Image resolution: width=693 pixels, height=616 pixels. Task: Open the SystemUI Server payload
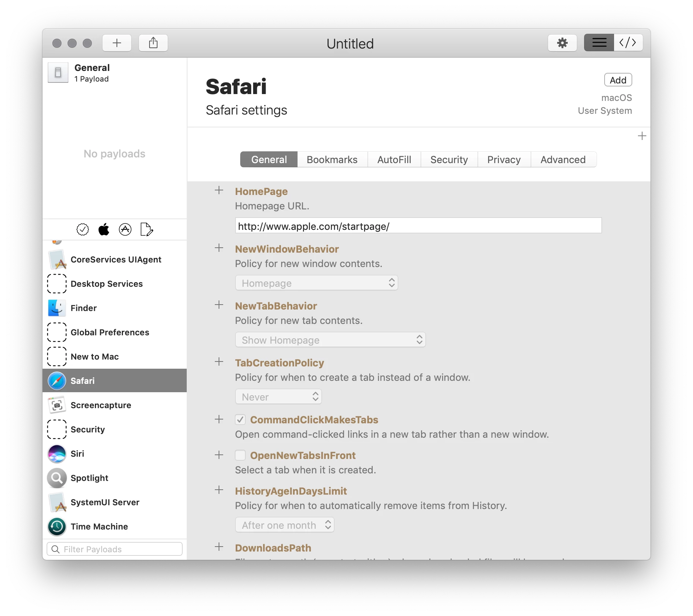115,502
